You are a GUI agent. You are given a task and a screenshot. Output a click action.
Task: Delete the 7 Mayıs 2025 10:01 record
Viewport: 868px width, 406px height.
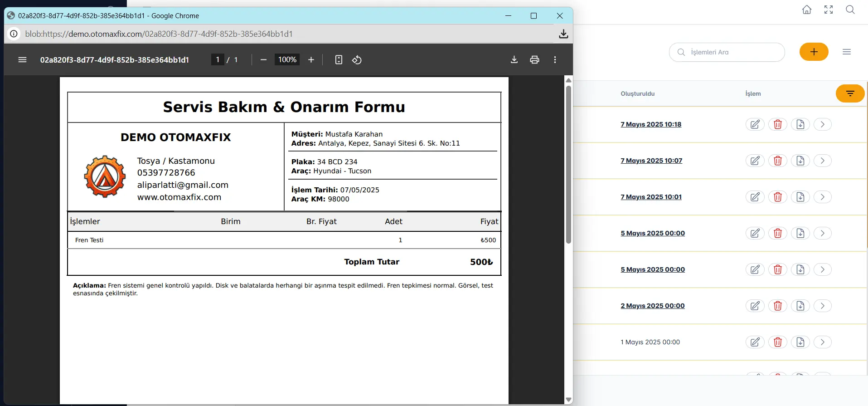778,197
